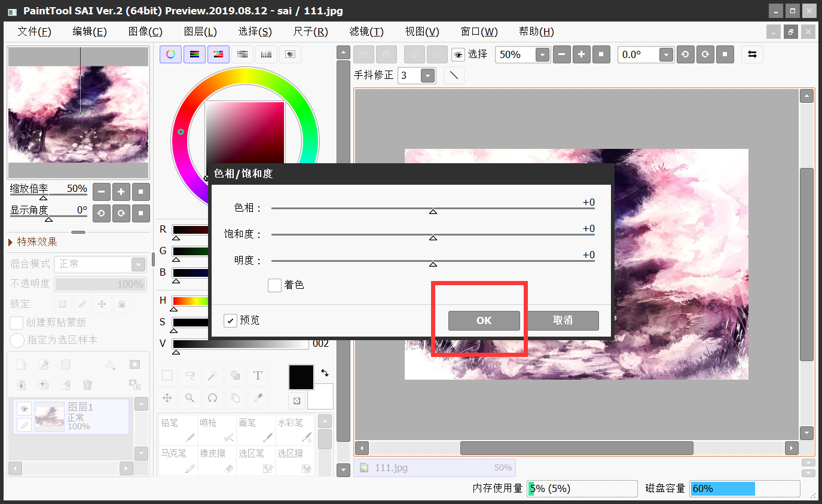Click the flip view horizontally icon

pos(752,54)
